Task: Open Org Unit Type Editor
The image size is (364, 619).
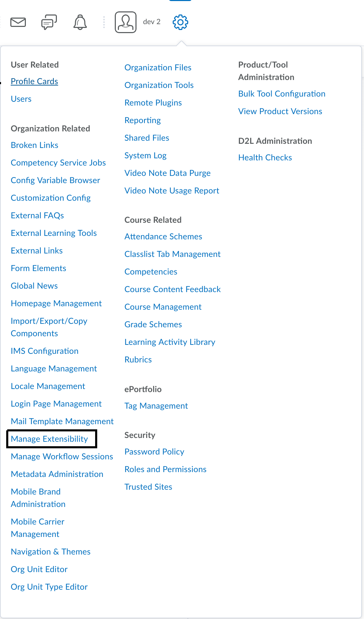Action: click(49, 587)
